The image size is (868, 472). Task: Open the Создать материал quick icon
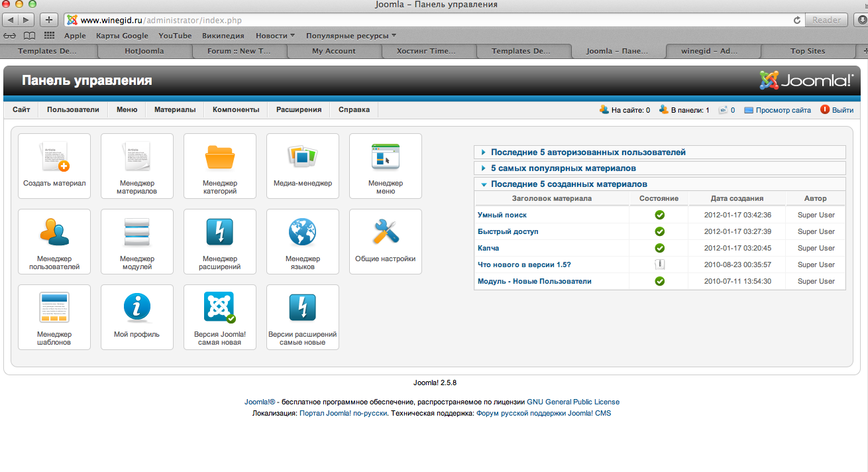pos(54,166)
